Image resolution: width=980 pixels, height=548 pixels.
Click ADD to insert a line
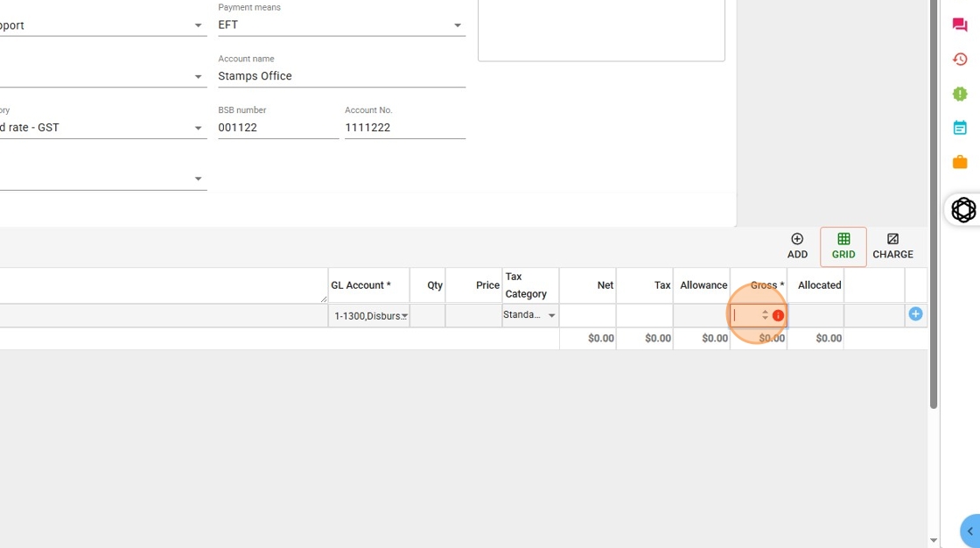[797, 246]
